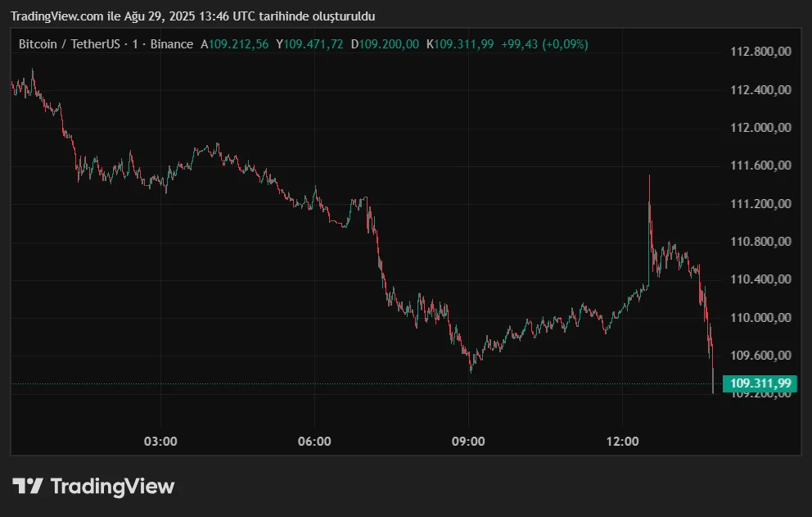Click the change value +99,43 (+0,09%)

tap(545, 44)
